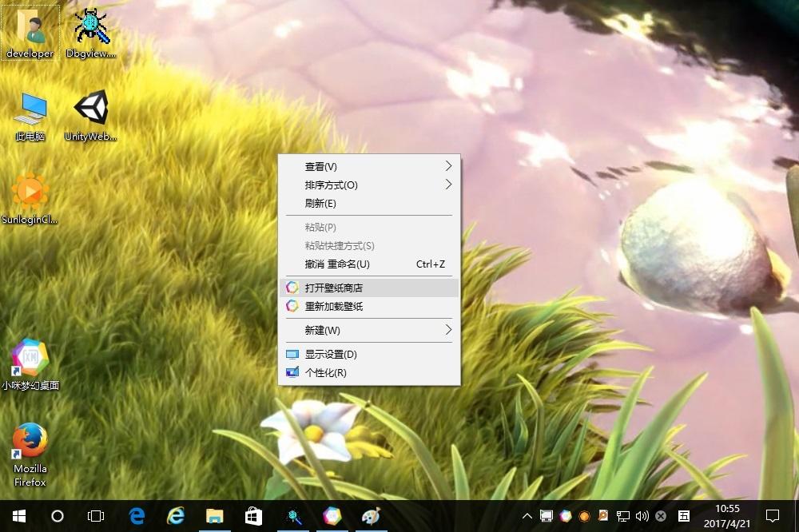Open Windows Store from taskbar
The image size is (799, 532).
pos(253,516)
